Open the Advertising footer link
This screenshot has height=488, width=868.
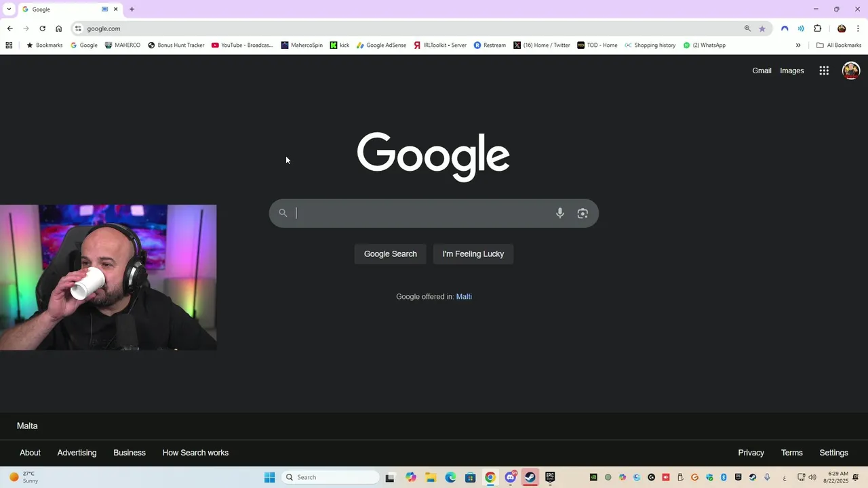point(77,453)
